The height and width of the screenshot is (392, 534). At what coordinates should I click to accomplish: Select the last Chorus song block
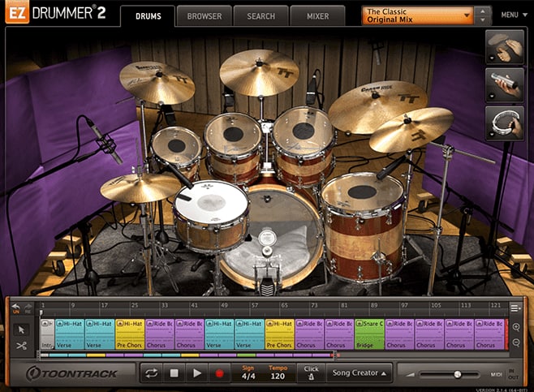pos(489,334)
